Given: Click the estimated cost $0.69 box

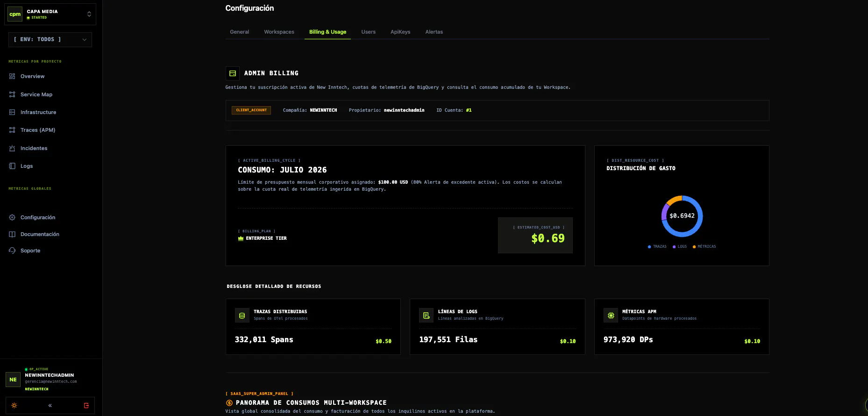Looking at the screenshot, I should point(535,236).
